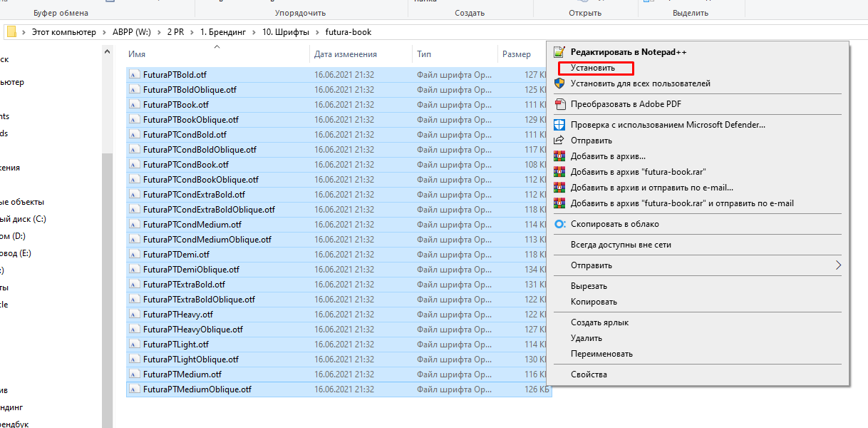Click the folder icon in address bar

point(11,32)
